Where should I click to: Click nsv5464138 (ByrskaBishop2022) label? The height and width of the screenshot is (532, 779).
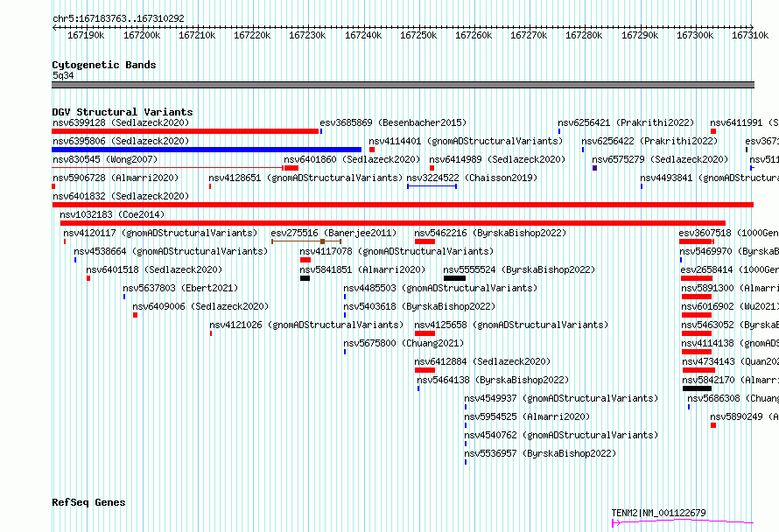point(493,380)
